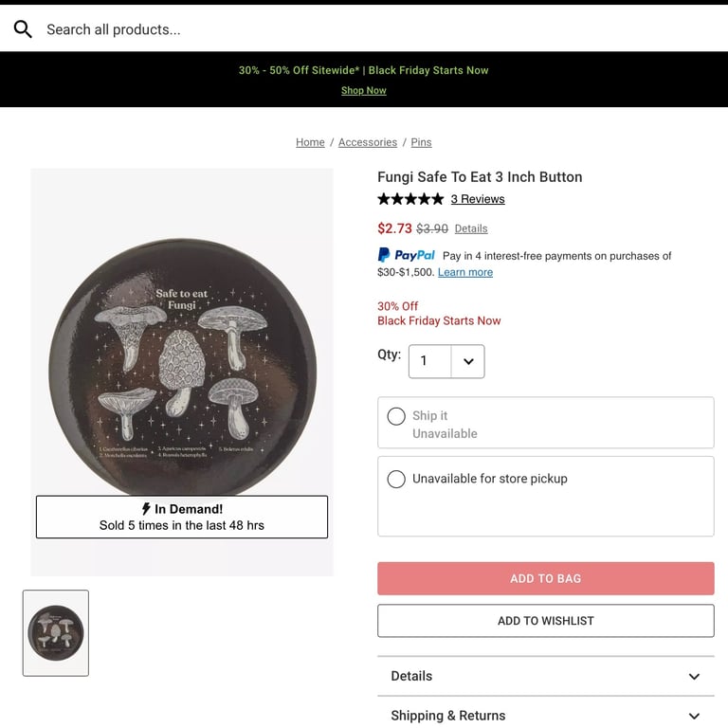Select the Ship it radio button

[396, 416]
